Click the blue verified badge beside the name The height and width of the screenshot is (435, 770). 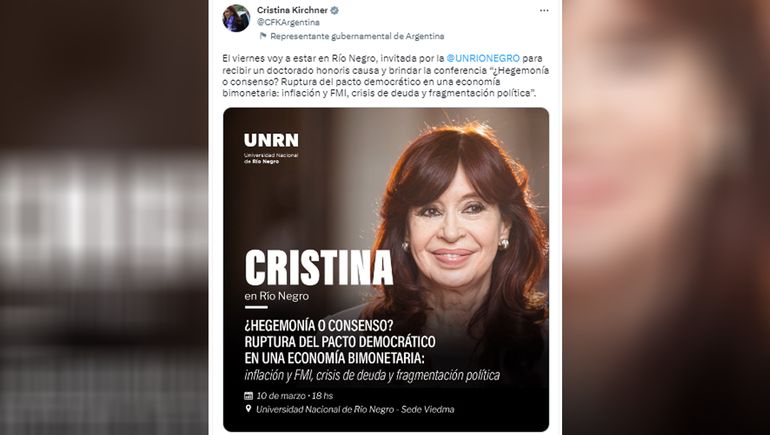pos(334,10)
